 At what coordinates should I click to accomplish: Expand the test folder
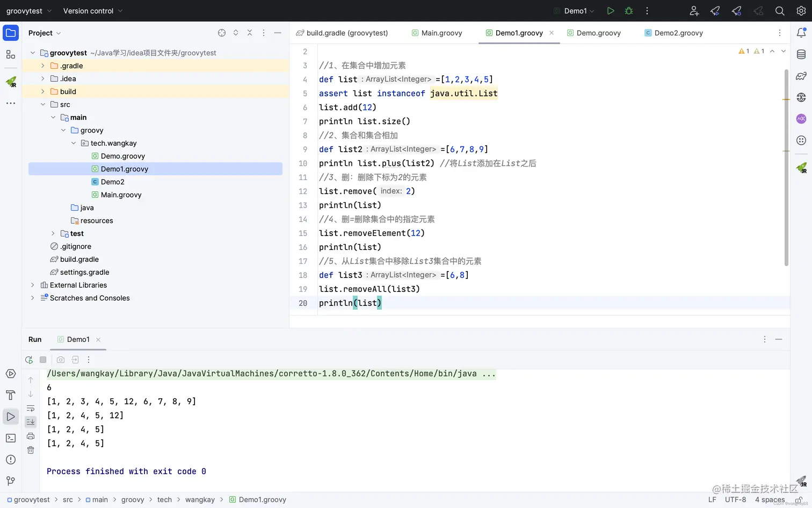click(x=53, y=233)
